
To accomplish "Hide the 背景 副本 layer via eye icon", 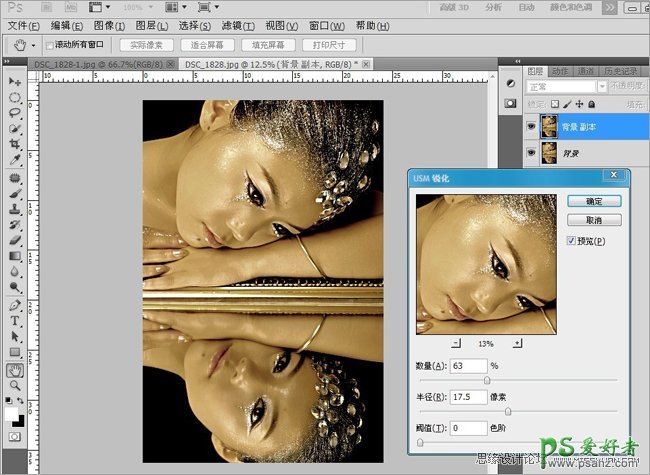I will click(530, 125).
